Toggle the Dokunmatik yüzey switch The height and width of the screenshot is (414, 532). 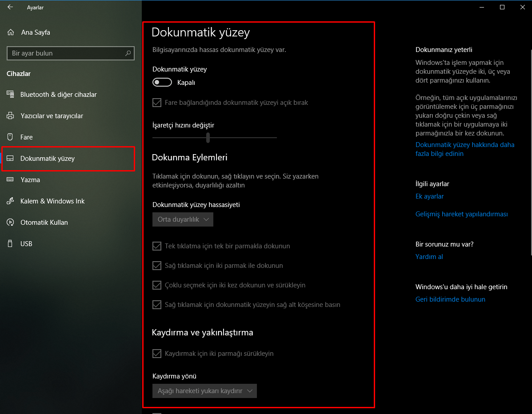(x=162, y=82)
